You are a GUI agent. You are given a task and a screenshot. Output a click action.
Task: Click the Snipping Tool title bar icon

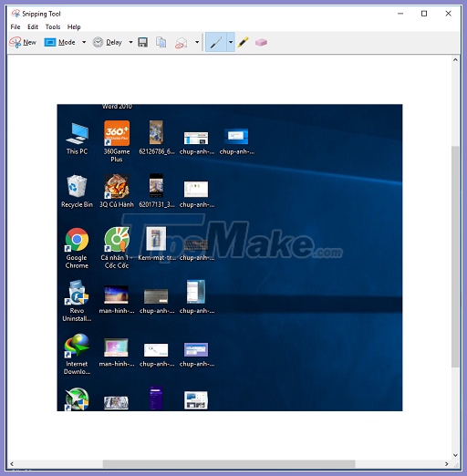(x=16, y=14)
